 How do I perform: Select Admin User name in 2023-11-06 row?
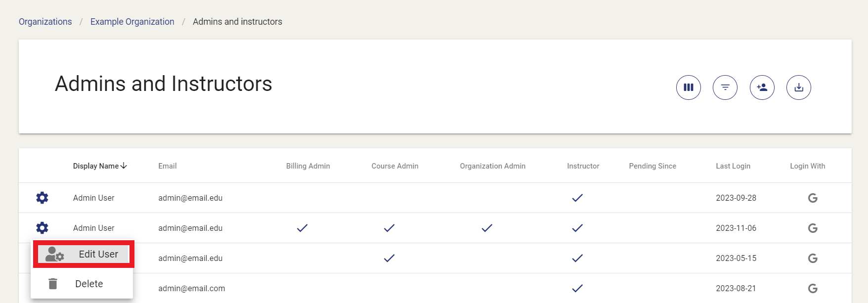pyautogui.click(x=93, y=228)
